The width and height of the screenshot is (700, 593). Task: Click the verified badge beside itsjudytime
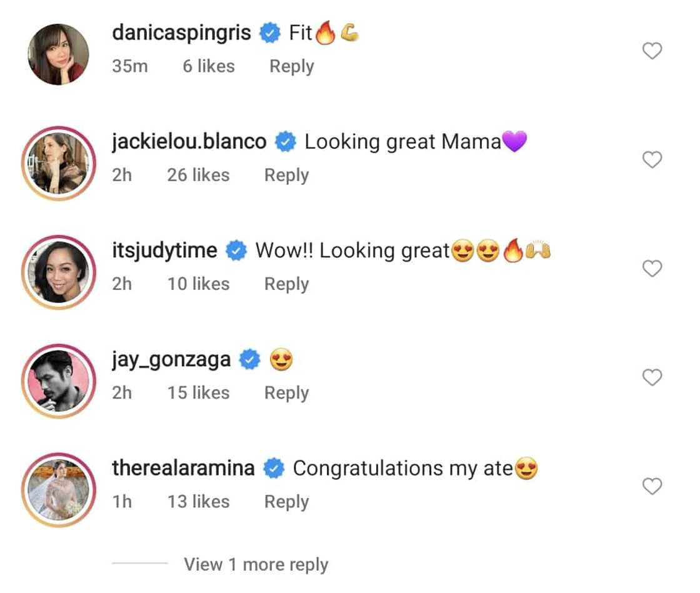coord(235,250)
